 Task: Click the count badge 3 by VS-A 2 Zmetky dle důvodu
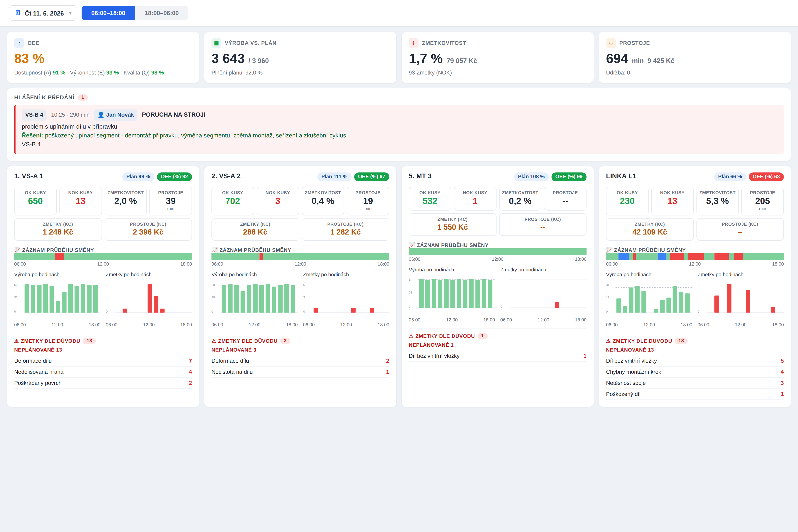285,341
